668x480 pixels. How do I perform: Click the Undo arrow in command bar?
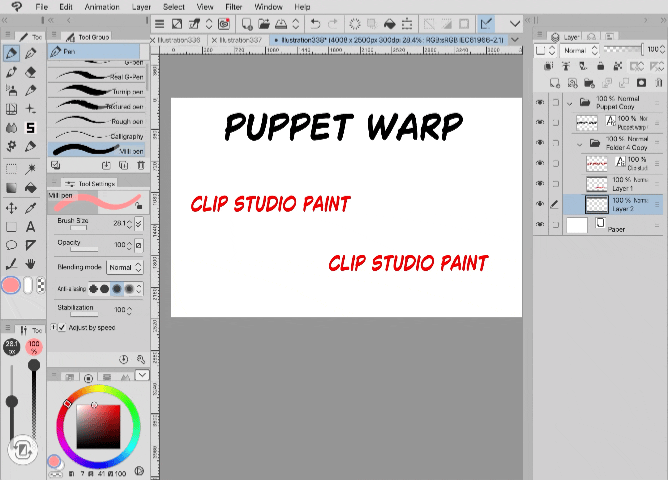pyautogui.click(x=315, y=24)
